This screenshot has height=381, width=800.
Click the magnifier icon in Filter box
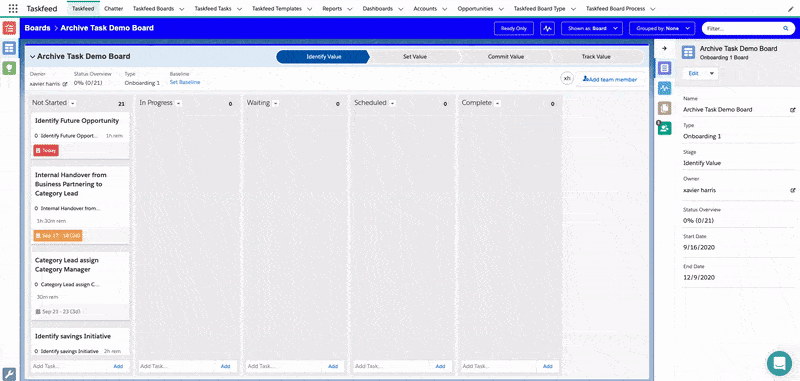(785, 29)
